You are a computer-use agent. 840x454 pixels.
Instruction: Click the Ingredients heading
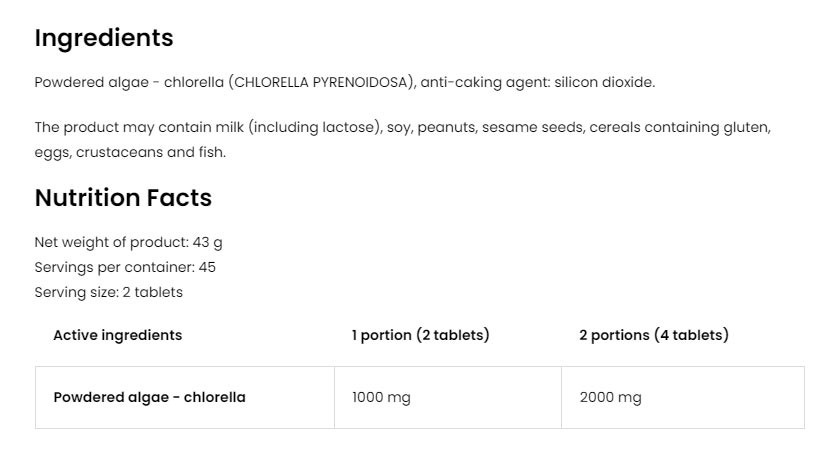104,38
